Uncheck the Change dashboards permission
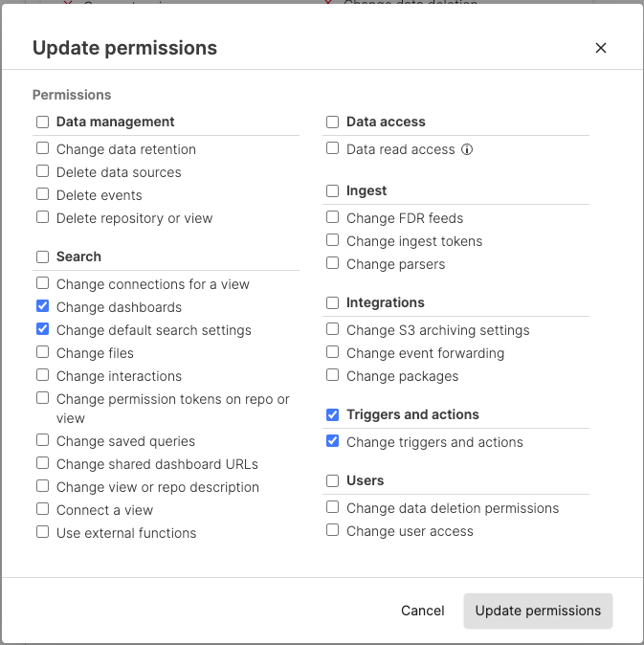Image resolution: width=644 pixels, height=645 pixels. (x=42, y=307)
